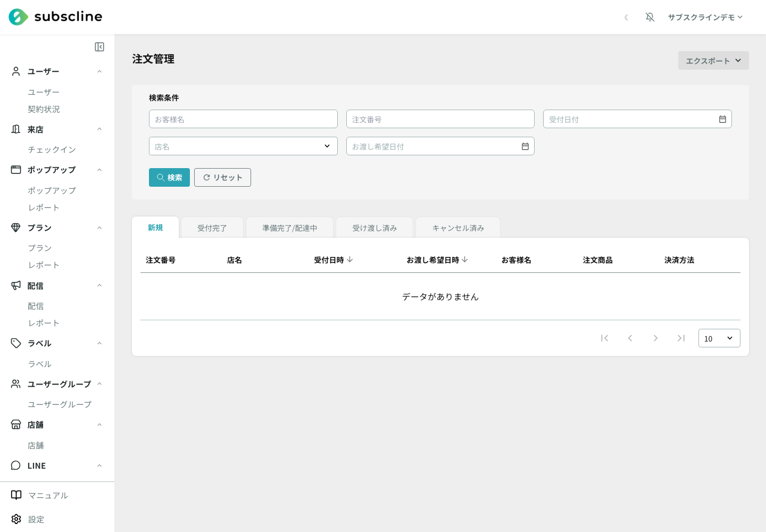This screenshot has height=532, width=766.
Task: Click the 検索 button
Action: click(169, 178)
